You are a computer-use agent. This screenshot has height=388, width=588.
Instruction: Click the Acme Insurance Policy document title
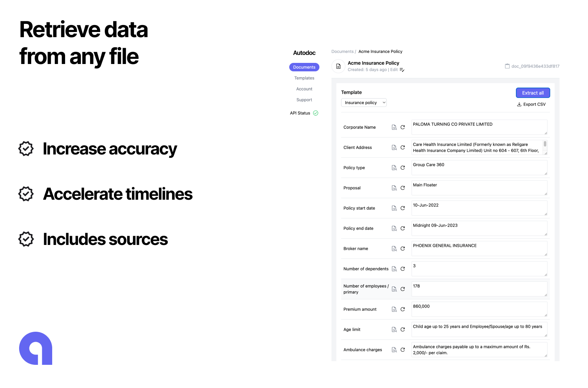point(373,63)
